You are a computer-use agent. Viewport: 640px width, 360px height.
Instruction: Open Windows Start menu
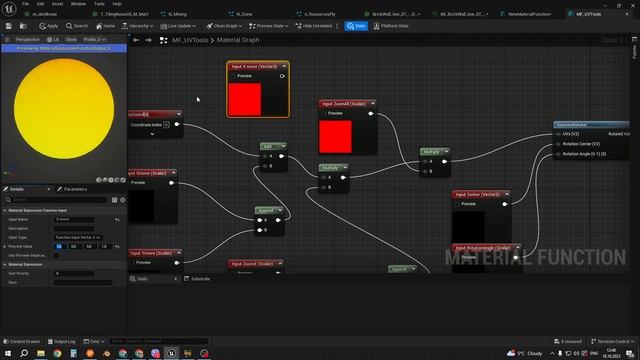[8, 353]
